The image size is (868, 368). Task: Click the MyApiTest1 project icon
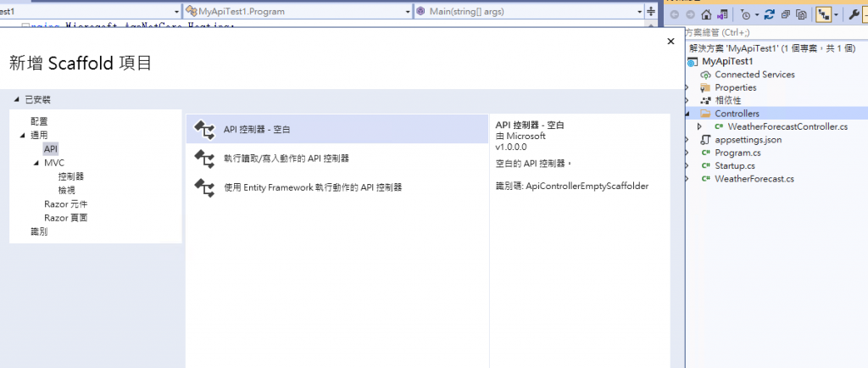[x=693, y=61]
